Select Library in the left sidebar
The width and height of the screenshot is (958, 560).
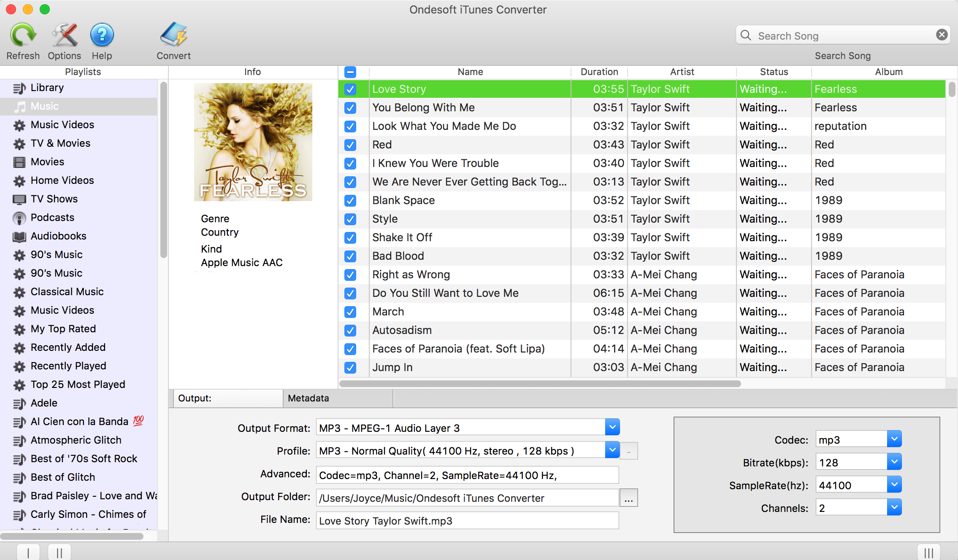[48, 87]
